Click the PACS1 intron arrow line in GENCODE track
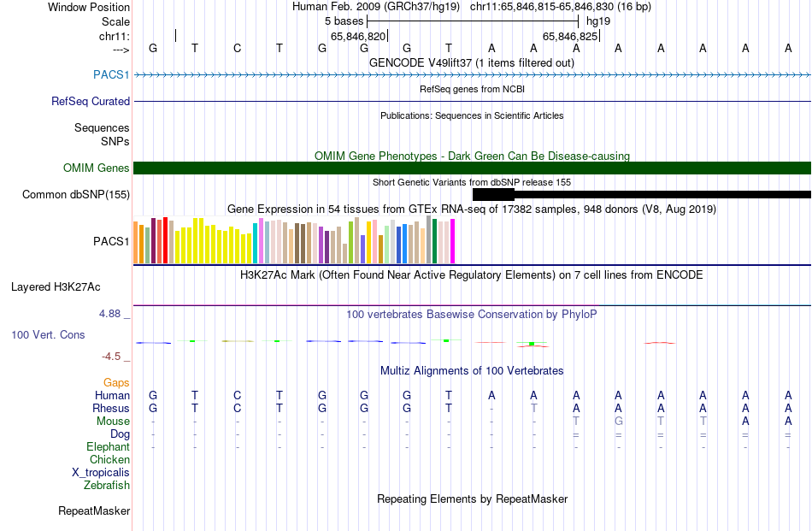The image size is (812, 531). coord(472,75)
